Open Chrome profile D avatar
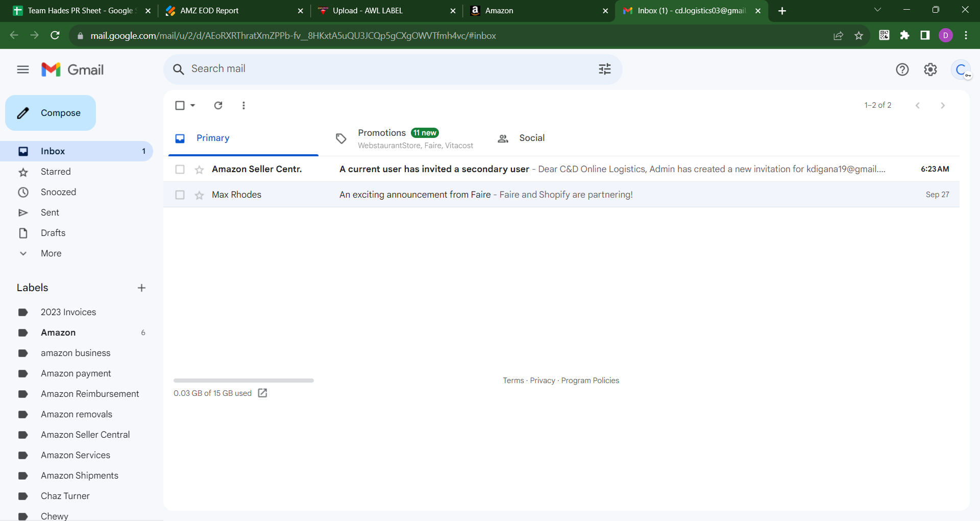Screen dimensions: 980x521 coord(946,35)
